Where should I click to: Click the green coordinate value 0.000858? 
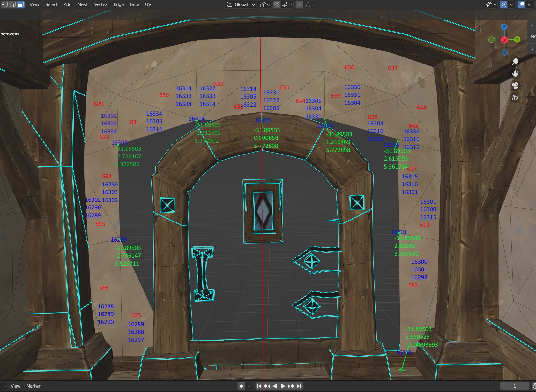click(266, 138)
